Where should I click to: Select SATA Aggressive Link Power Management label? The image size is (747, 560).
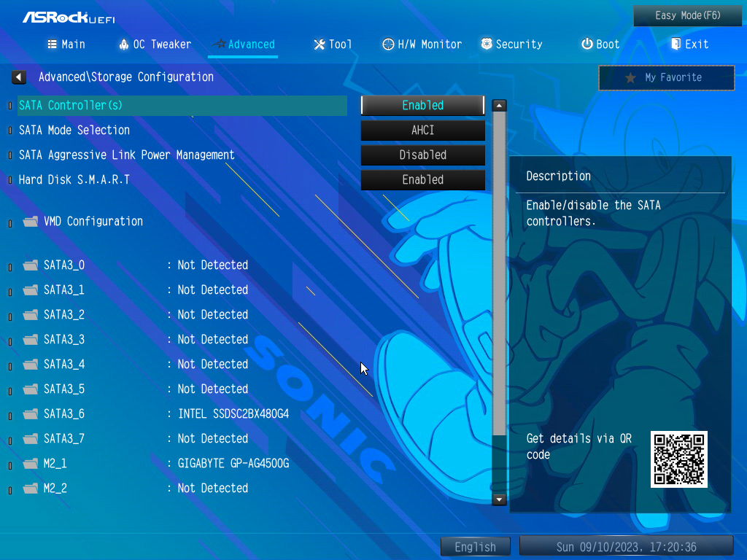coord(127,155)
